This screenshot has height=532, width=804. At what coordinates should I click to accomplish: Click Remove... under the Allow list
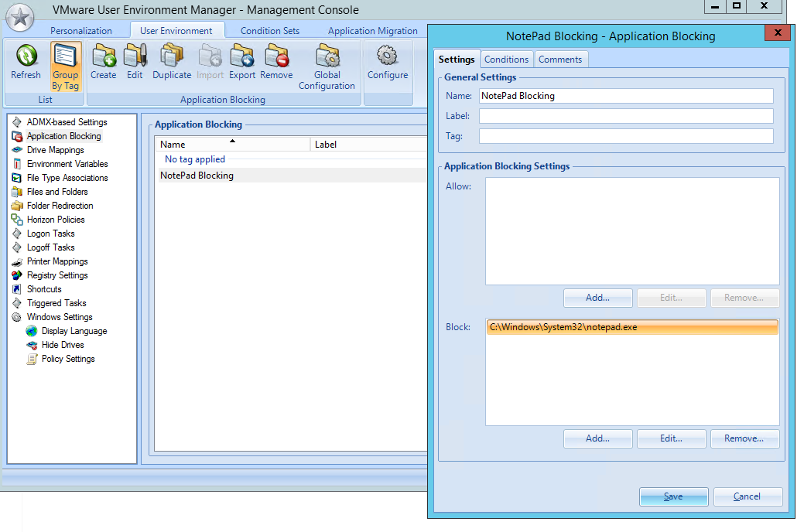tap(744, 298)
